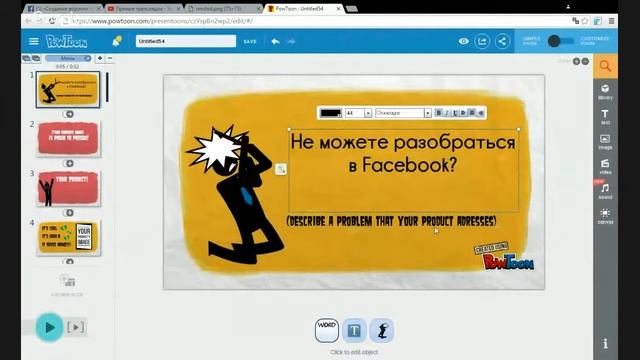Select the T text object button
This screenshot has height=360, width=640.
[354, 330]
